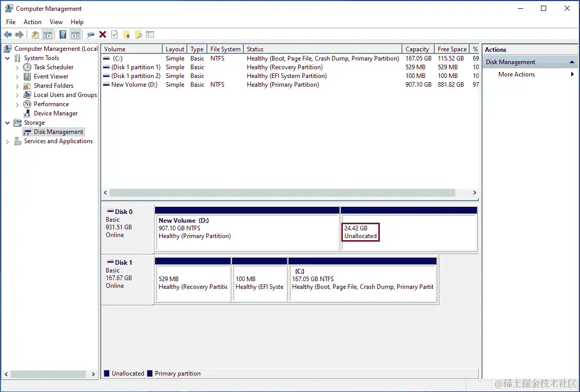
Task: Toggle the Show/Hide Console Tree icon
Action: [x=47, y=35]
